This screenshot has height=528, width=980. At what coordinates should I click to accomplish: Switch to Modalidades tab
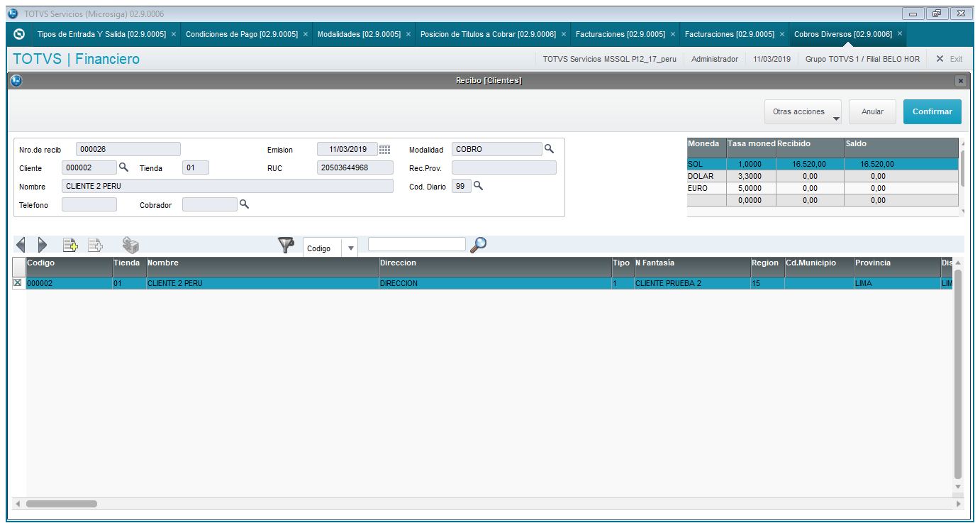(x=359, y=34)
